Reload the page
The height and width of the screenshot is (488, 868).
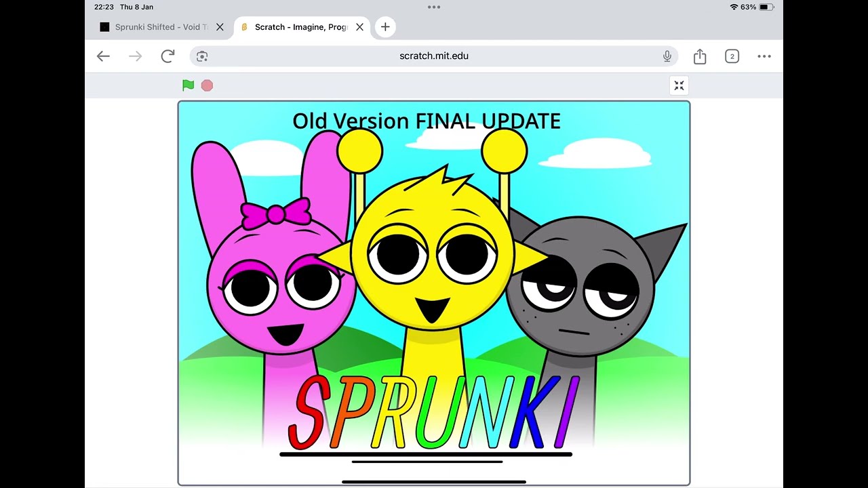[168, 56]
